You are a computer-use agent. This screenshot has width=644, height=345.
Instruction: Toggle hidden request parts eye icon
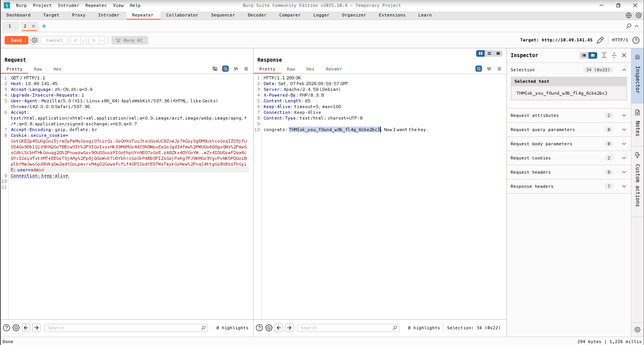[215, 69]
